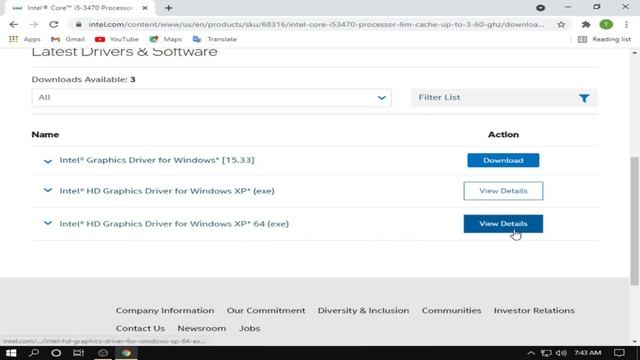Open the Chrome profile avatar
This screenshot has height=360, width=640.
point(606,24)
